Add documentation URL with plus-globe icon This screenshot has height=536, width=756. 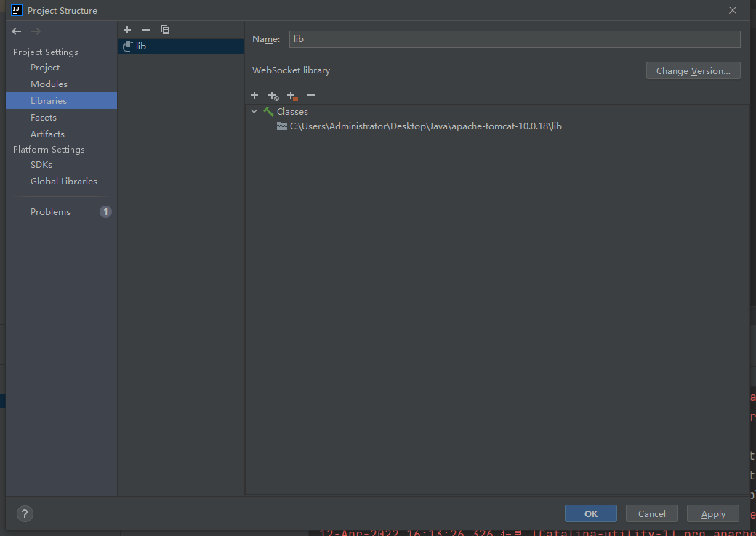click(x=273, y=96)
